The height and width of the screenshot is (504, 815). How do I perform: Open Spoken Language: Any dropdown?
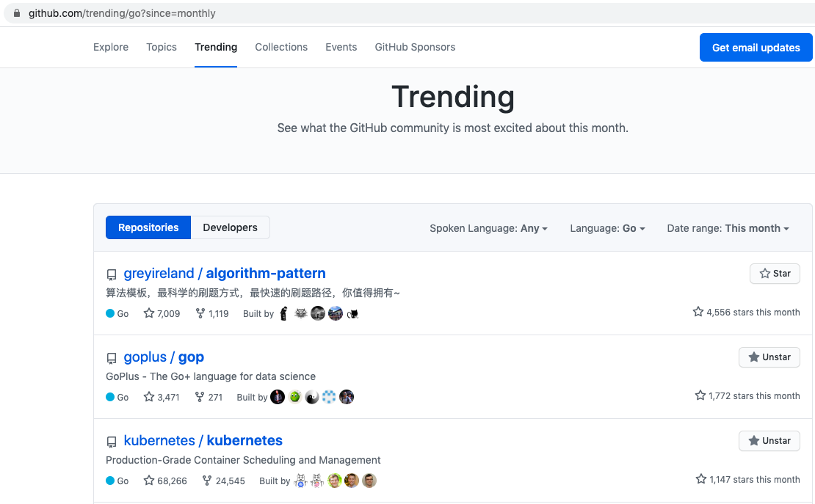coord(488,228)
